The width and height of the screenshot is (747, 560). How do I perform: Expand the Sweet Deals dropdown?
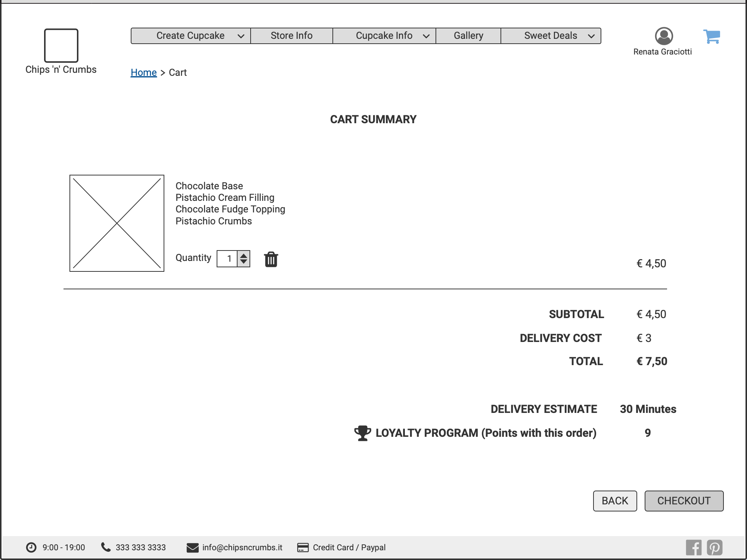pos(551,36)
